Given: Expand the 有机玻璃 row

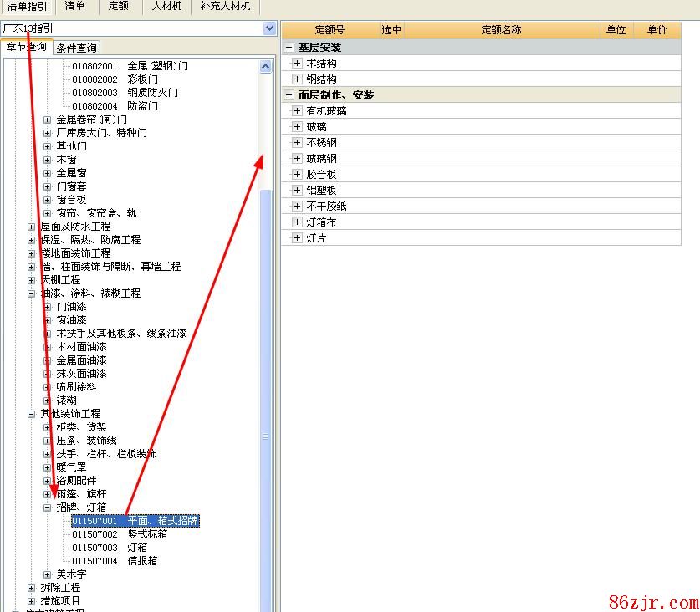Looking at the screenshot, I should pyautogui.click(x=297, y=111).
